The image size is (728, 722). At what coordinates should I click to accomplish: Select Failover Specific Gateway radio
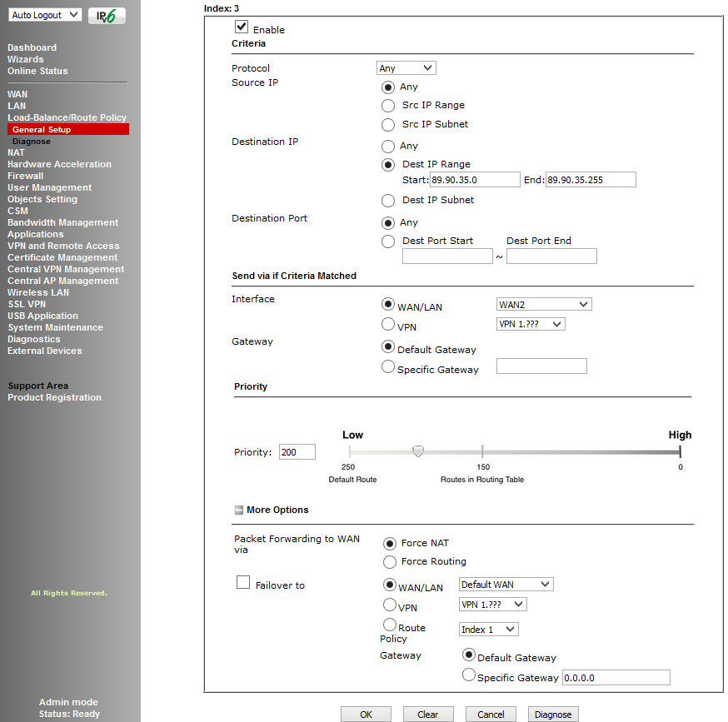pyautogui.click(x=469, y=675)
